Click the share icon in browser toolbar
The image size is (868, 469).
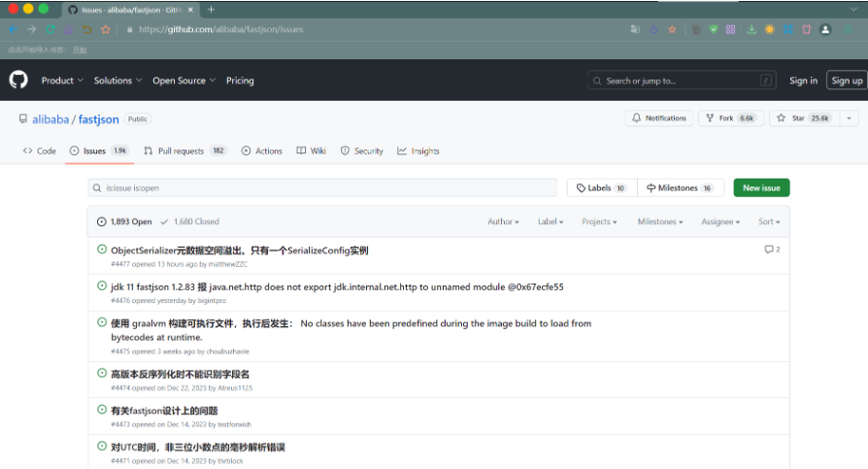[x=653, y=29]
